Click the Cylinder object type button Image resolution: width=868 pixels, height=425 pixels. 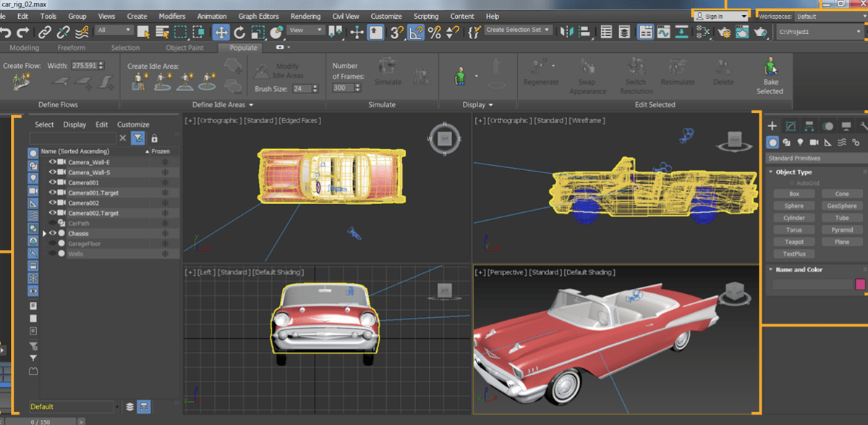click(793, 218)
